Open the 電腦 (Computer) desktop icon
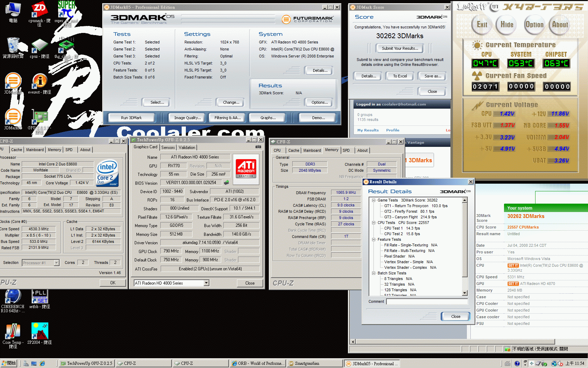Image resolution: width=588 pixels, height=368 pixels. 13,12
